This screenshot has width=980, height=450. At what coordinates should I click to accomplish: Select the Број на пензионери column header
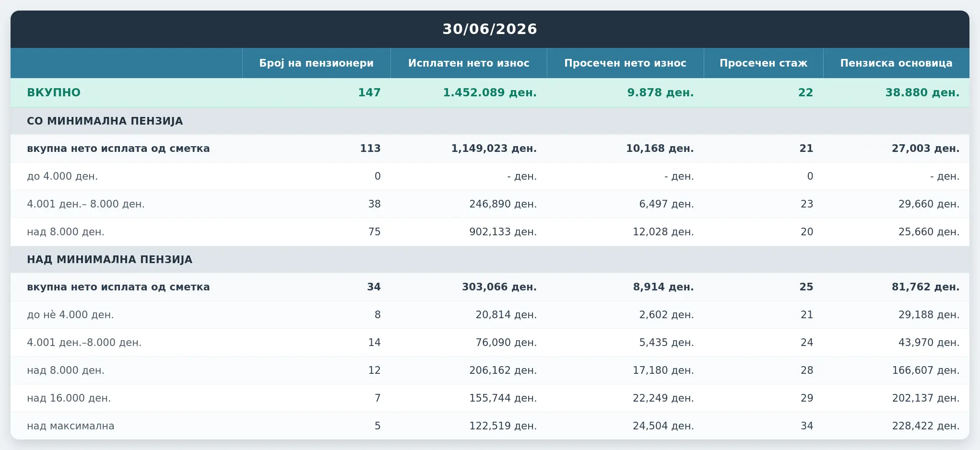pos(317,63)
